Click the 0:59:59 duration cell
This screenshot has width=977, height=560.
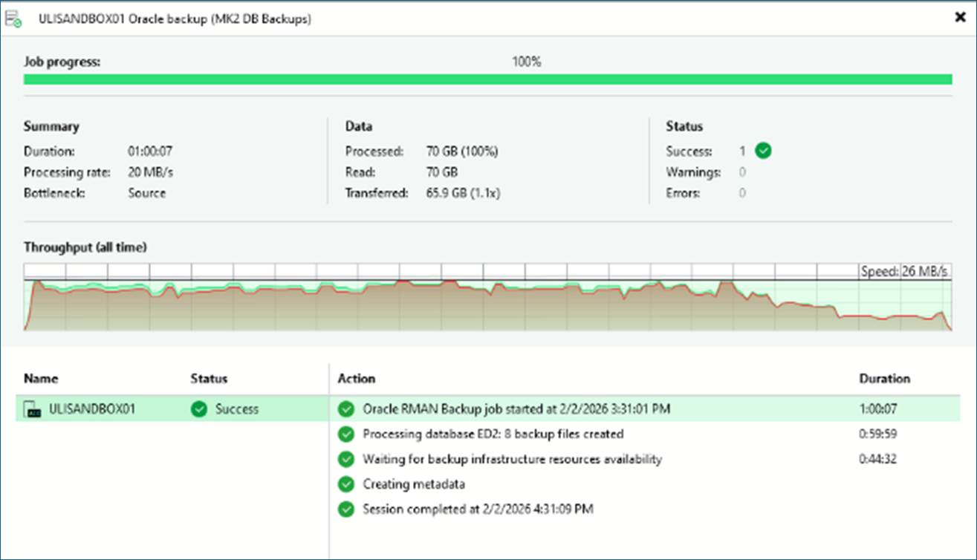[878, 434]
